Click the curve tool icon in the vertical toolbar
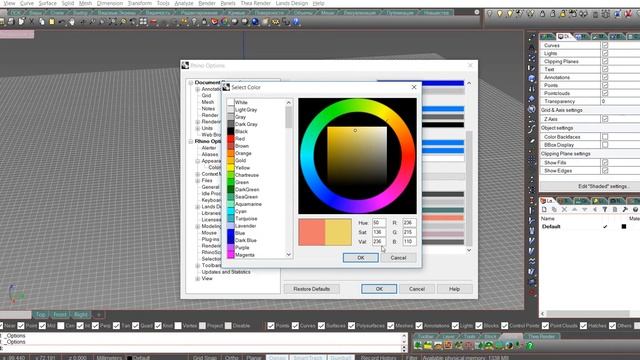This screenshot has height=360, width=640. click(x=531, y=129)
